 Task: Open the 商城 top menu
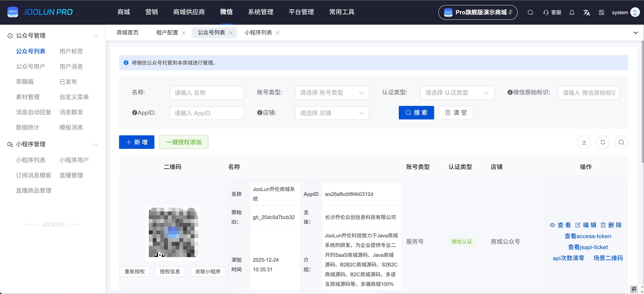(x=124, y=12)
